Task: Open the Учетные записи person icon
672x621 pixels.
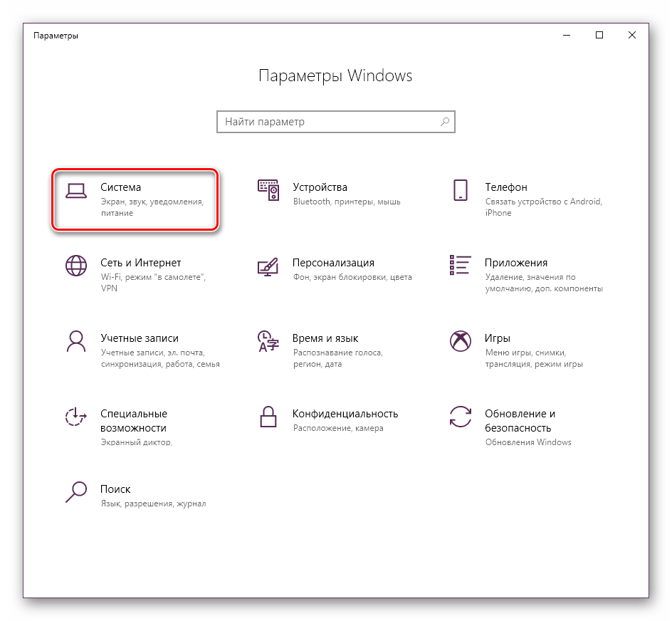Action: click(x=75, y=341)
